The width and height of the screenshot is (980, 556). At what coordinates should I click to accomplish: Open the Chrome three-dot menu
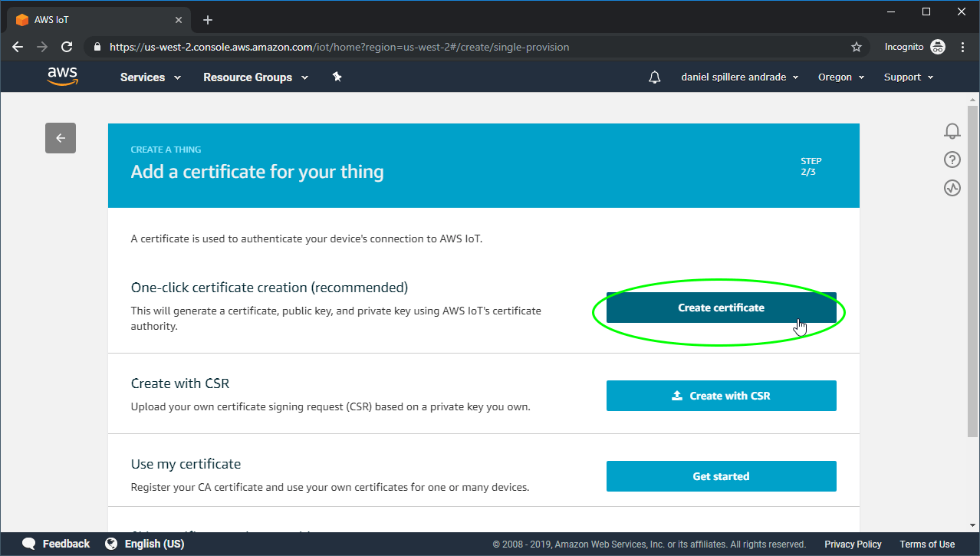click(x=962, y=47)
